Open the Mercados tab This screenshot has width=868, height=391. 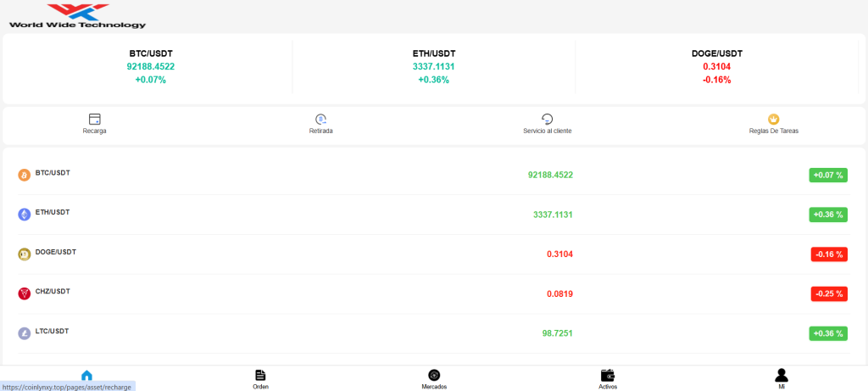[434, 379]
